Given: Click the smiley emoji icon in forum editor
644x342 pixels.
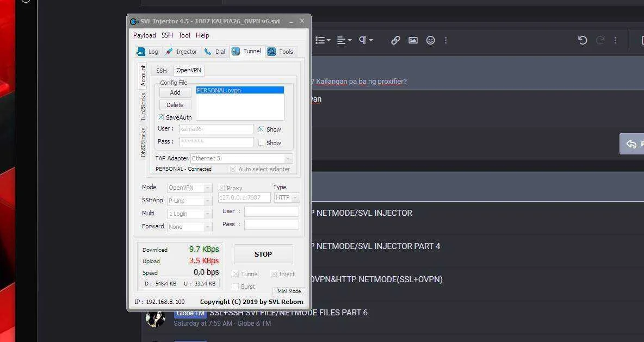Looking at the screenshot, I should coord(430,40).
